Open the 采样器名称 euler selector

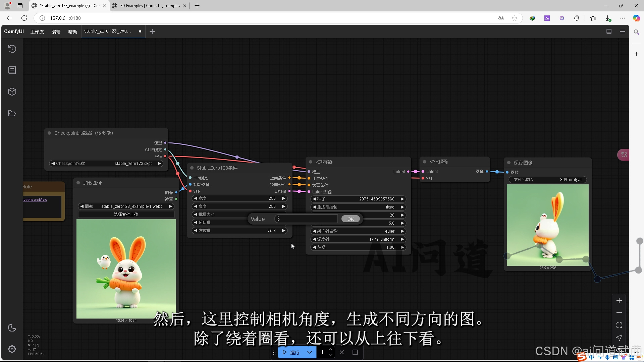pos(358,231)
